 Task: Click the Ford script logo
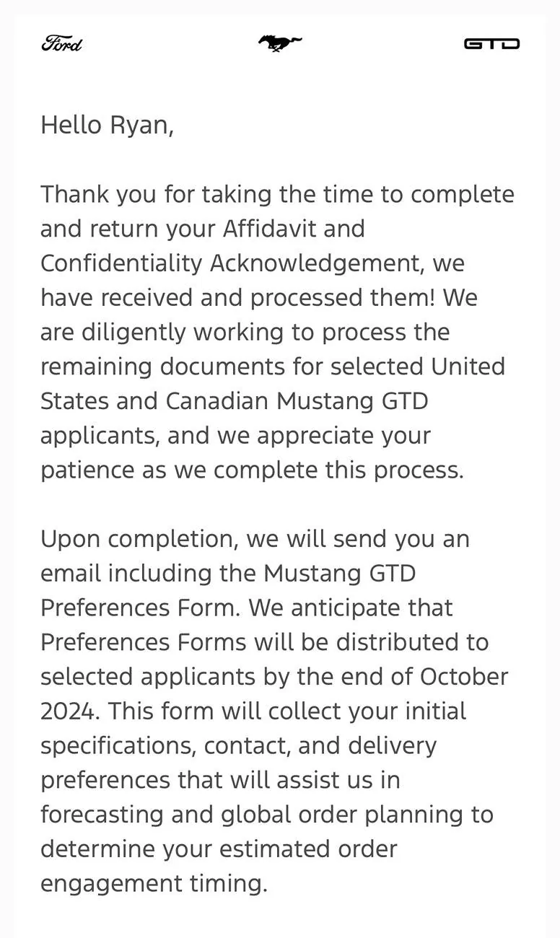61,43
